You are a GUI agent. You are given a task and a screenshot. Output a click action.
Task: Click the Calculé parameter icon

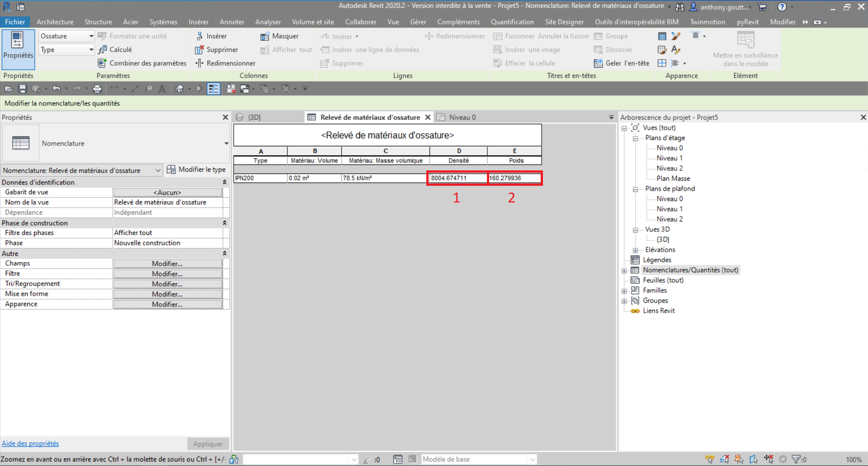tap(103, 50)
